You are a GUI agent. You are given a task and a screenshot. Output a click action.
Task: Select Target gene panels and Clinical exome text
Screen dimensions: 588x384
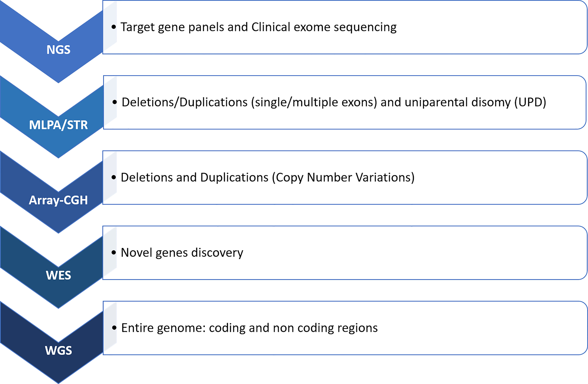click(258, 27)
